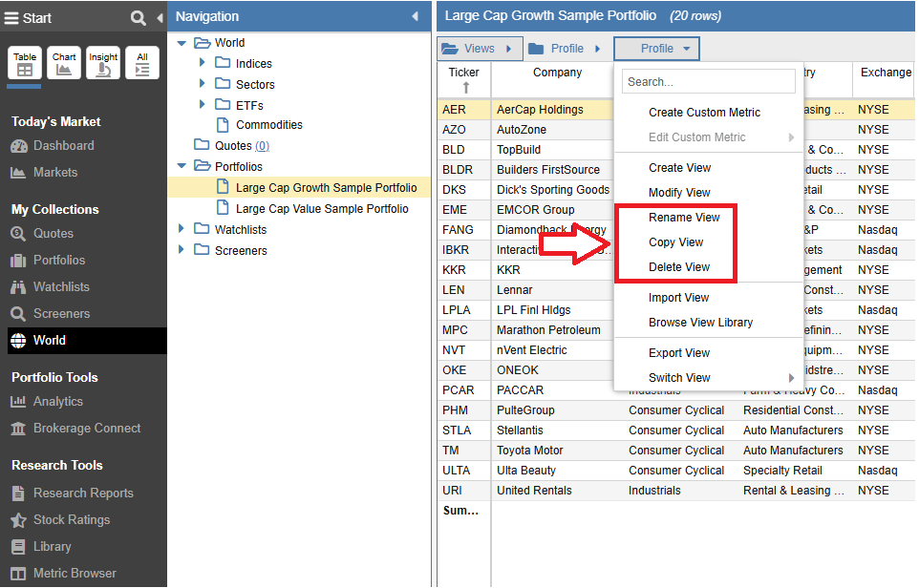Click the Company column header

pos(557,73)
